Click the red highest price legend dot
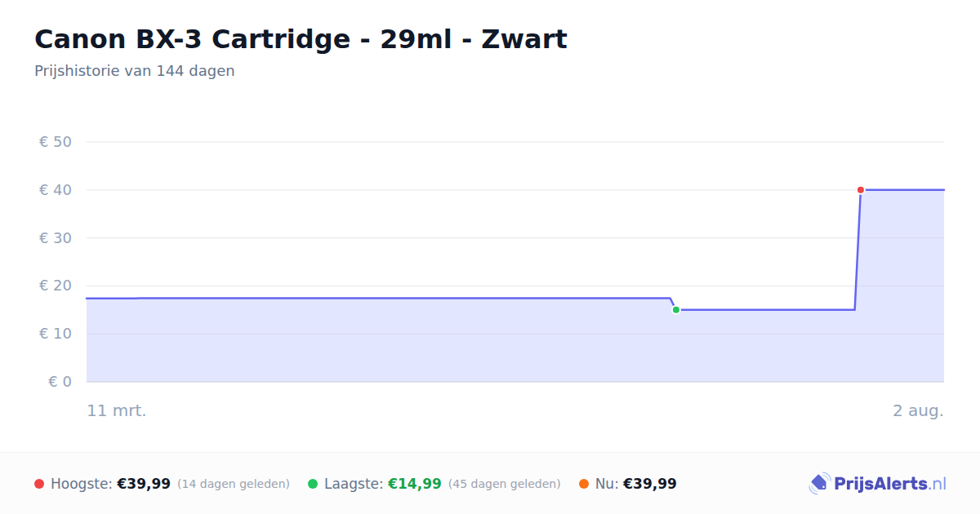Image resolution: width=980 pixels, height=514 pixels. (39, 484)
